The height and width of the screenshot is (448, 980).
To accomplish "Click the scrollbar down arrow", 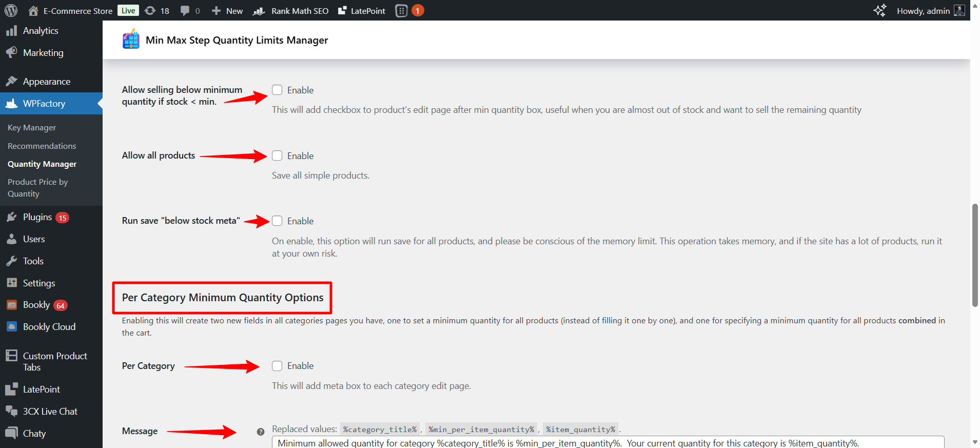I will (x=975, y=442).
